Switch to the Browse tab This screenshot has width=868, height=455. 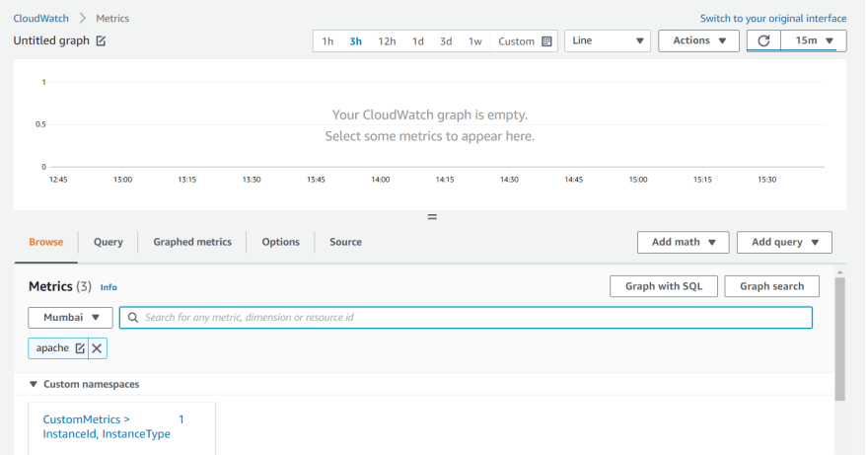pos(46,242)
